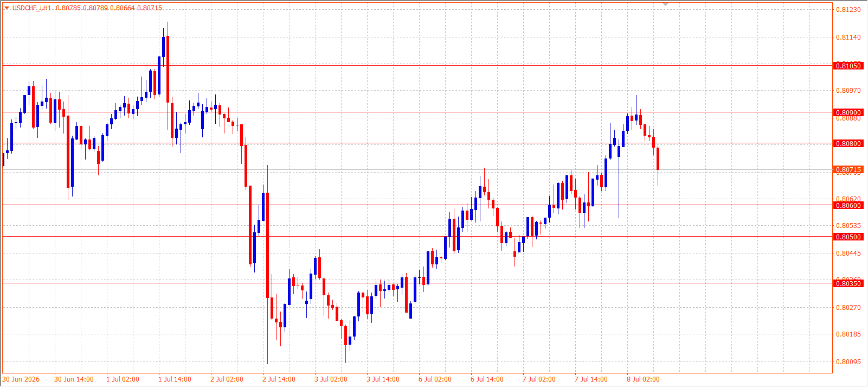Click the 3 Jul 02:00 time label

coord(331,379)
